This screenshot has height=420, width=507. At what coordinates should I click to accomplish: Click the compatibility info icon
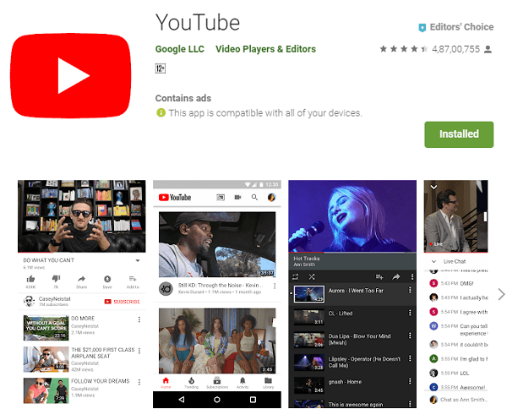(x=161, y=113)
